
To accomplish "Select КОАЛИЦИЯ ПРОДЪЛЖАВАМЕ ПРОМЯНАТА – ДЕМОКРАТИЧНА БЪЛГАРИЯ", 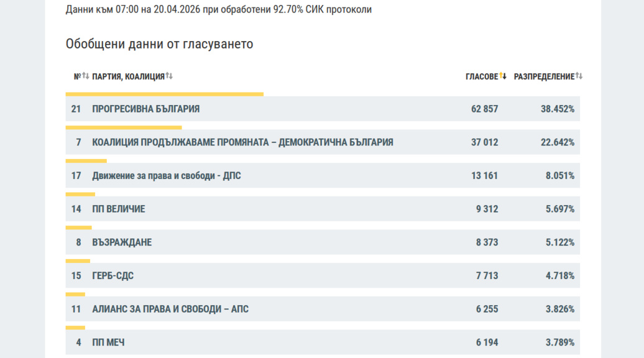I will pyautogui.click(x=242, y=142).
